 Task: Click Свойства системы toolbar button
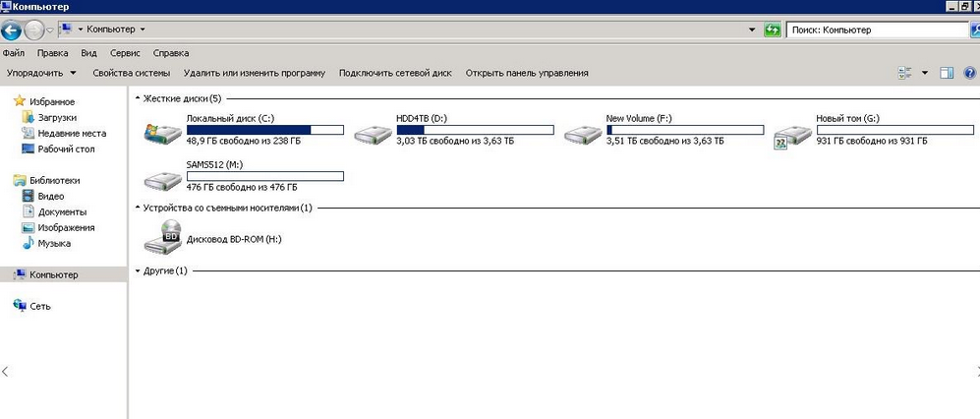coord(131,73)
